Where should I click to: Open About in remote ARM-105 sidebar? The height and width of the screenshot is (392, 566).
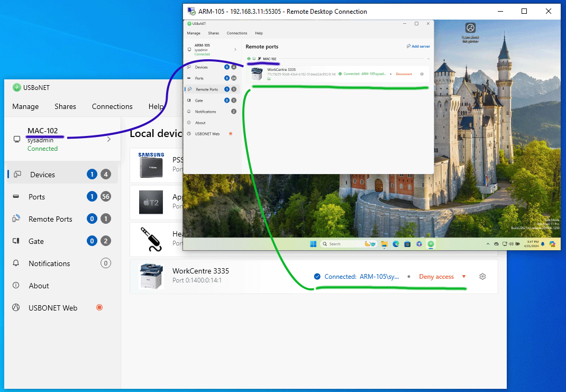click(212, 123)
